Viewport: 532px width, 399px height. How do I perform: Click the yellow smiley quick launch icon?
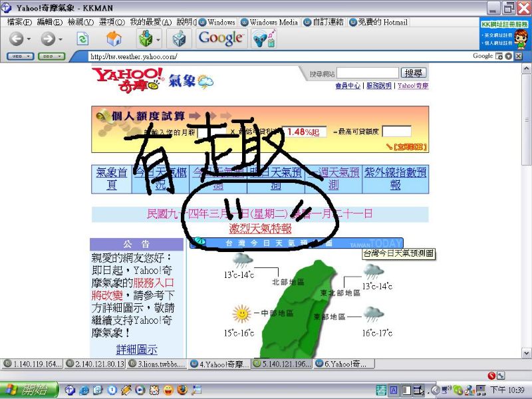click(x=168, y=390)
